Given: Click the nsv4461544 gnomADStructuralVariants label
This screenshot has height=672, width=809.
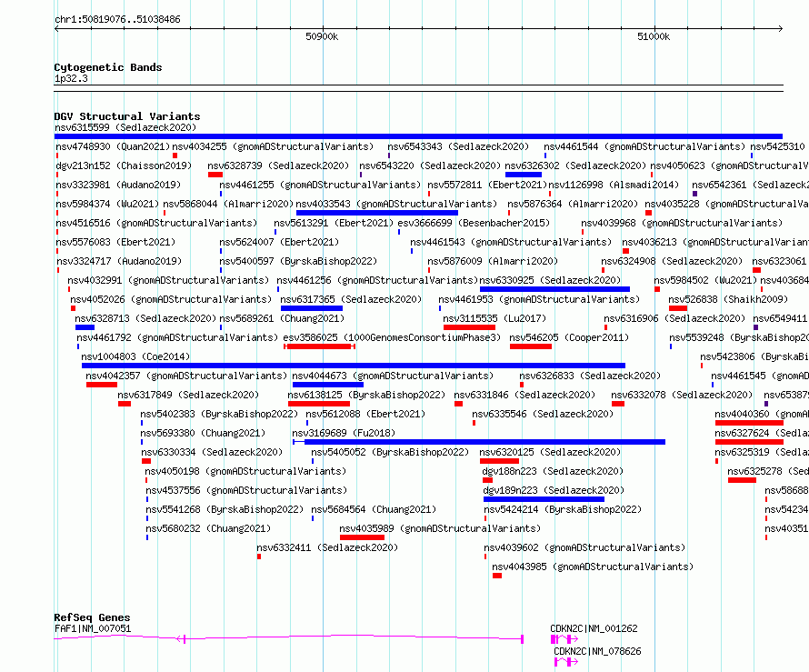Looking at the screenshot, I should point(644,146).
